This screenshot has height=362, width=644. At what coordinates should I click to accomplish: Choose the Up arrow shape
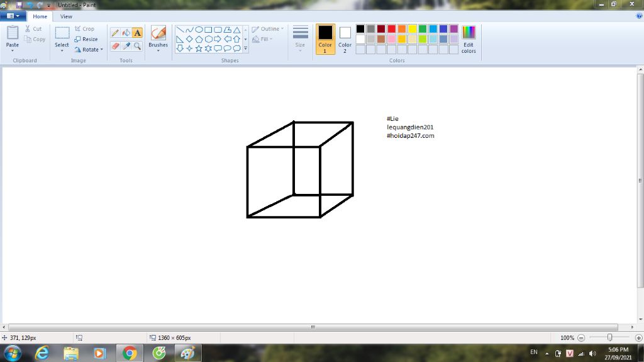[x=236, y=39]
